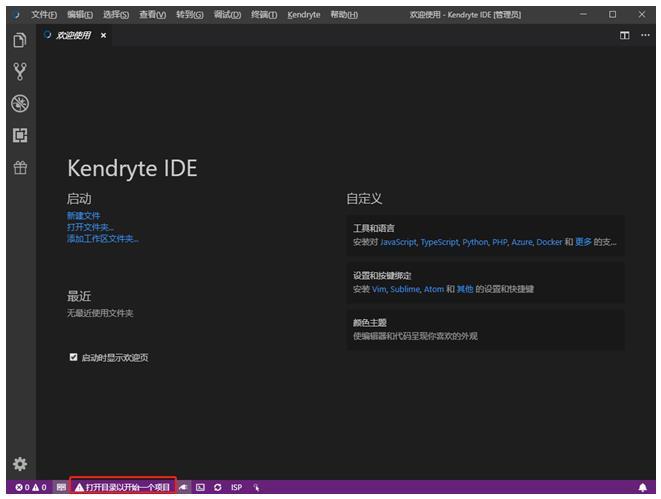Screen dimensions: 661x499
Task: Open the Source Control branch icon
Action: pos(20,72)
